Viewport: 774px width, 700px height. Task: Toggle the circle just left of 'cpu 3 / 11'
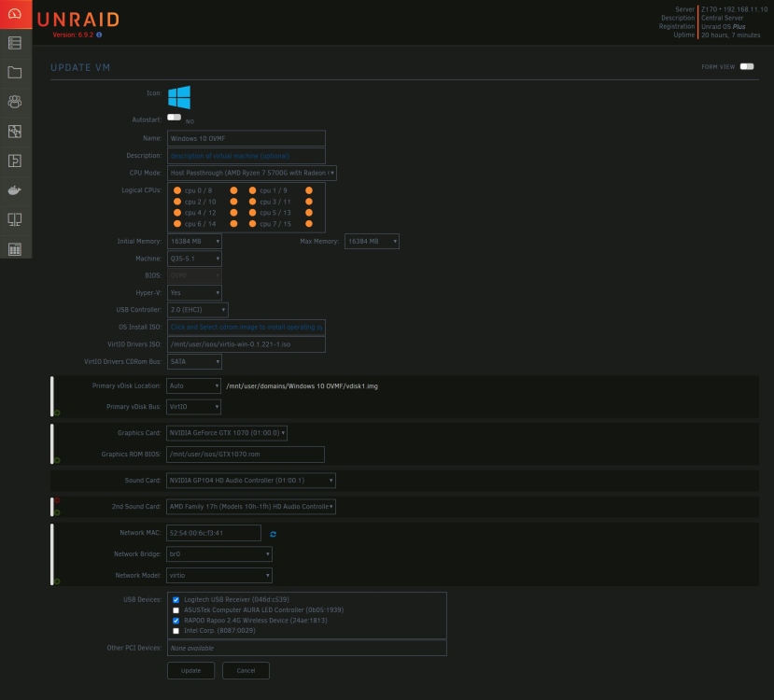click(252, 202)
